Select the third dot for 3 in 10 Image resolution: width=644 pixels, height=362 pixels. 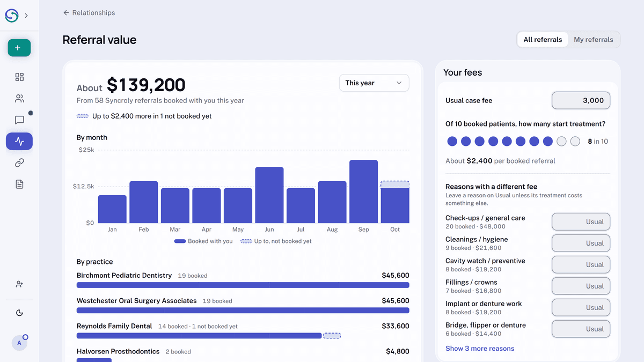[x=480, y=142]
